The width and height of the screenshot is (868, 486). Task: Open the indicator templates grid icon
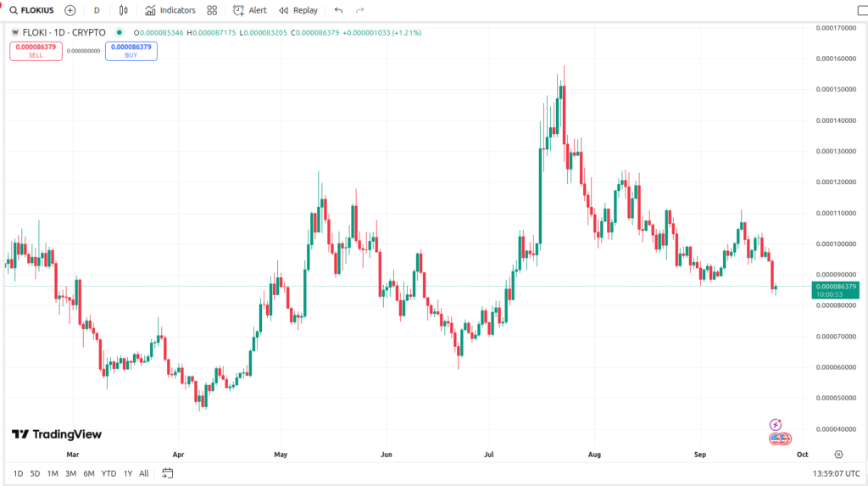tap(212, 10)
